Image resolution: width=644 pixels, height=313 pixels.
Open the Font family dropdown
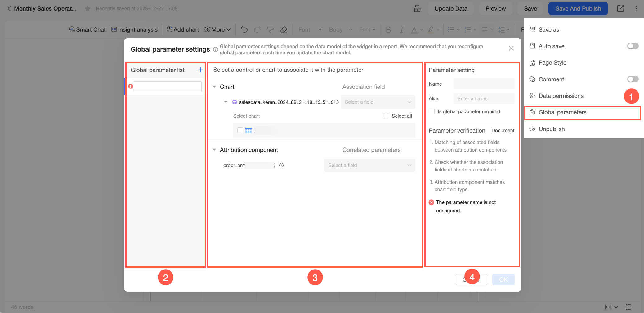coord(310,29)
